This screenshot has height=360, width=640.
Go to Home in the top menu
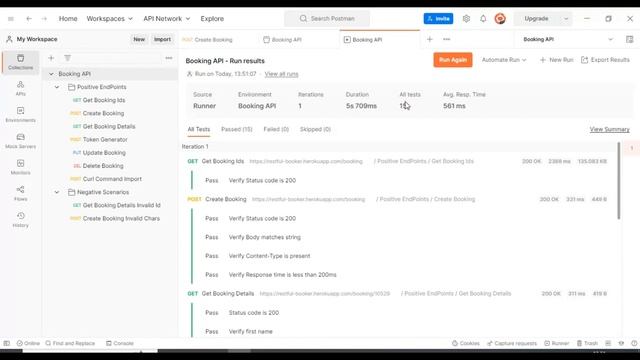68,19
